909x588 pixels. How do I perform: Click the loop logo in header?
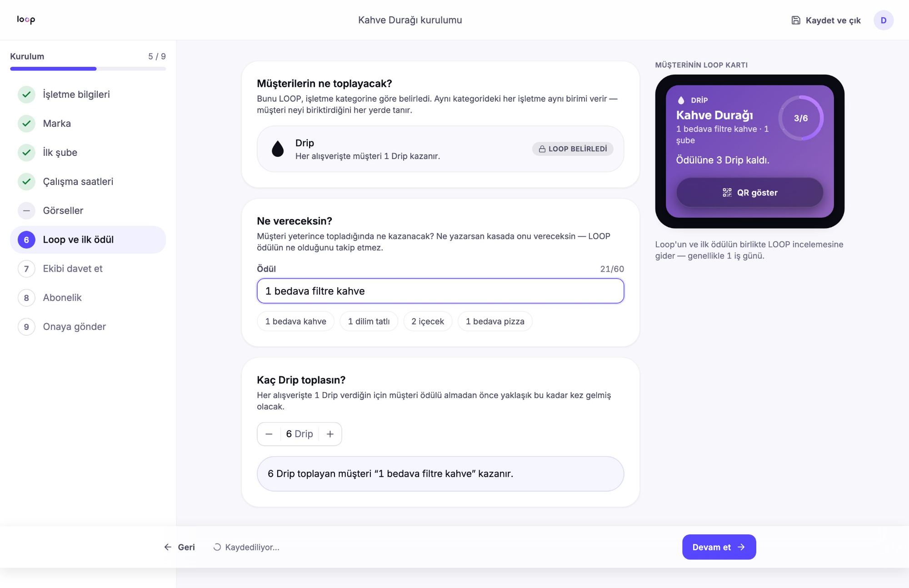coord(26,20)
